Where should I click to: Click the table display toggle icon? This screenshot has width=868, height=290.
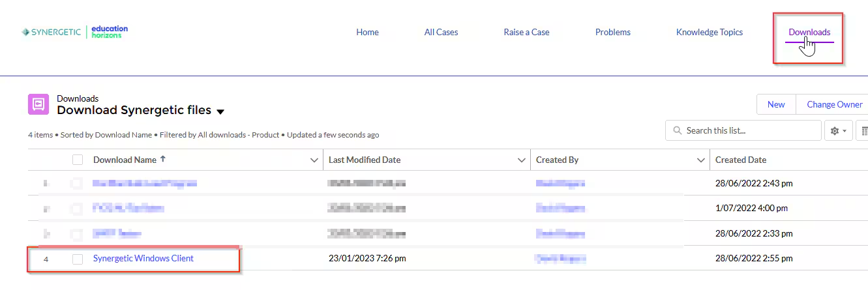[x=863, y=130]
